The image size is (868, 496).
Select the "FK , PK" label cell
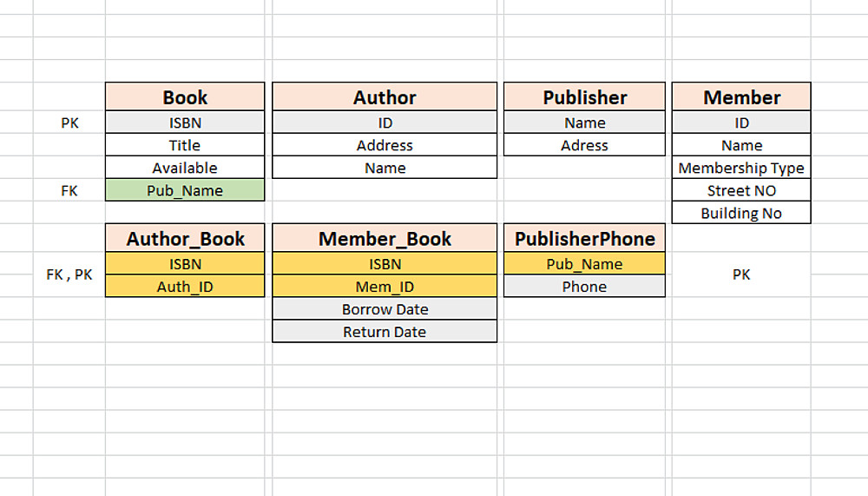[69, 275]
